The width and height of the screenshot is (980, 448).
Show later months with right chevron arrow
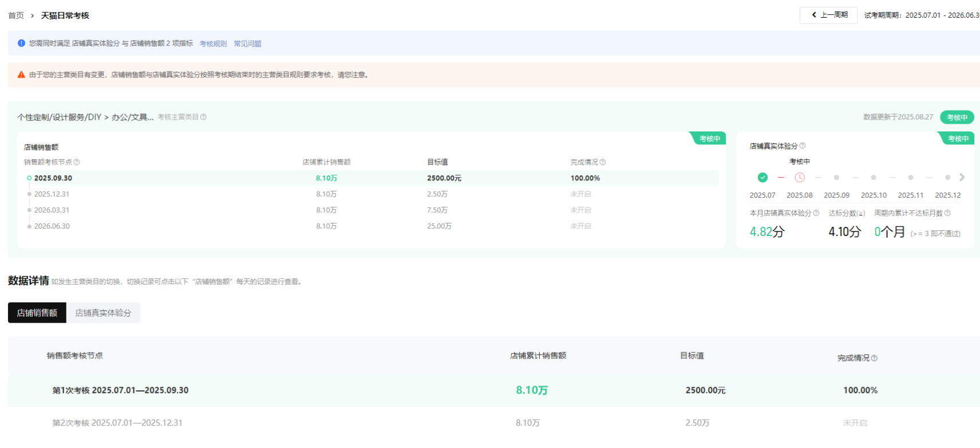[962, 178]
